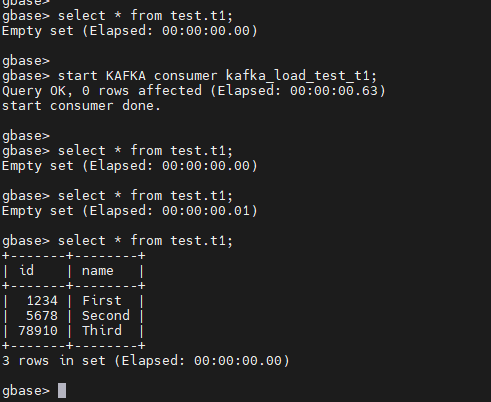Click the value 5678 in the id column
Screen dimensions: 491x402
click(x=42, y=316)
